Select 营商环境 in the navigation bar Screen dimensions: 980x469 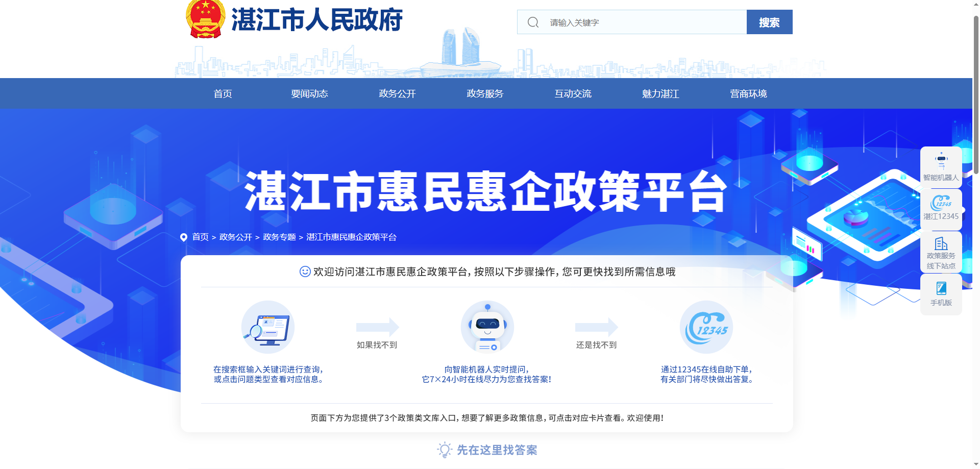click(x=748, y=94)
